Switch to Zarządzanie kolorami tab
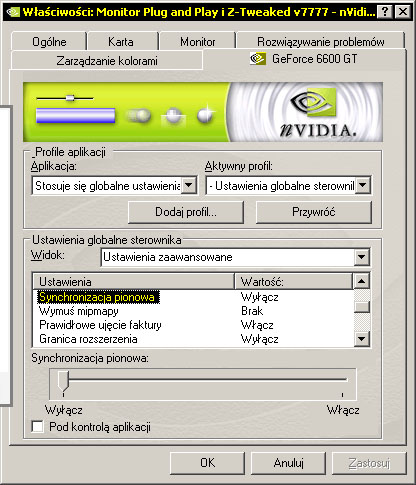Viewport: 416px width, 485px height. (107, 61)
